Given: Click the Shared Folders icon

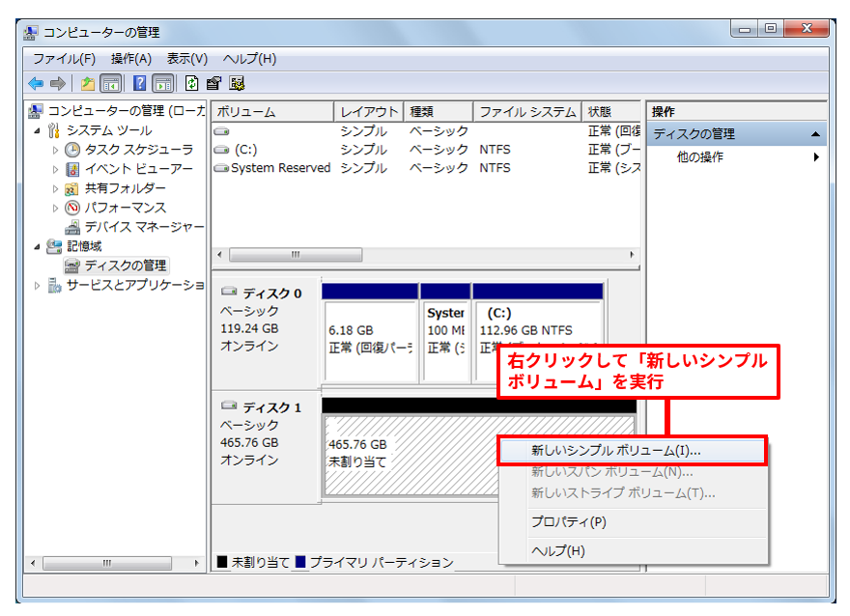Looking at the screenshot, I should [72, 188].
